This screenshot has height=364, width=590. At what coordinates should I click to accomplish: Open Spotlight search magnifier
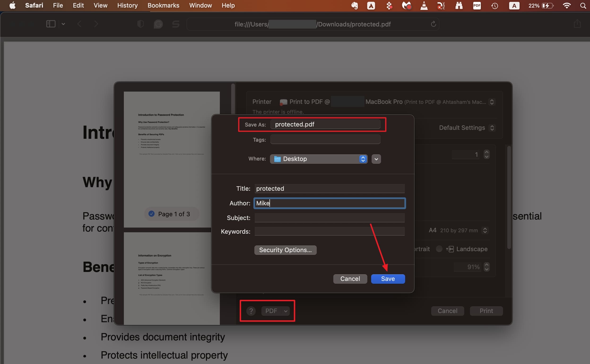point(583,5)
